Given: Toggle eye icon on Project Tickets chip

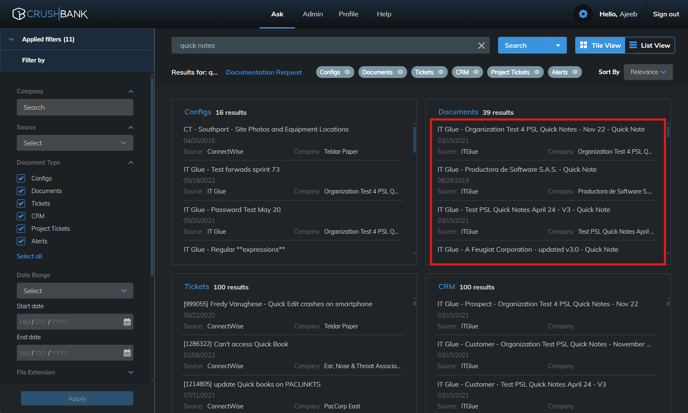Looking at the screenshot, I should tap(537, 72).
